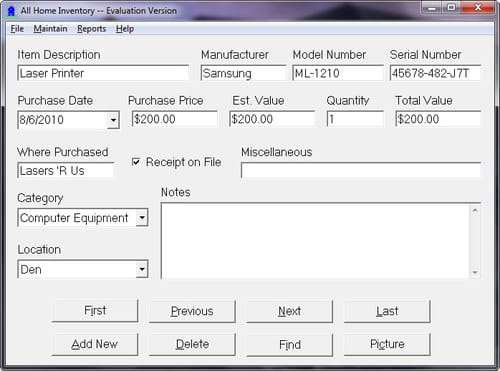Image resolution: width=500 pixels, height=371 pixels.
Task: Toggle the Receipt on File checkbox
Action: pos(136,162)
